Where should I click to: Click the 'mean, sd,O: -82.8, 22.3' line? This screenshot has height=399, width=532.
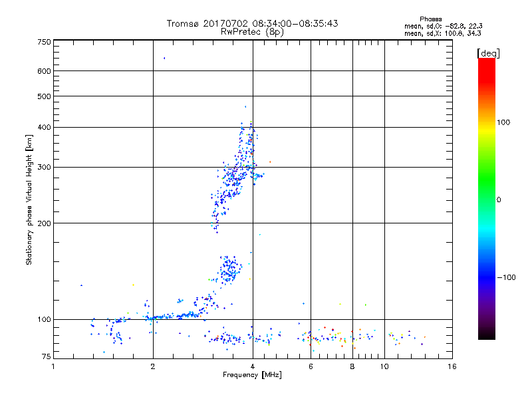(443, 26)
